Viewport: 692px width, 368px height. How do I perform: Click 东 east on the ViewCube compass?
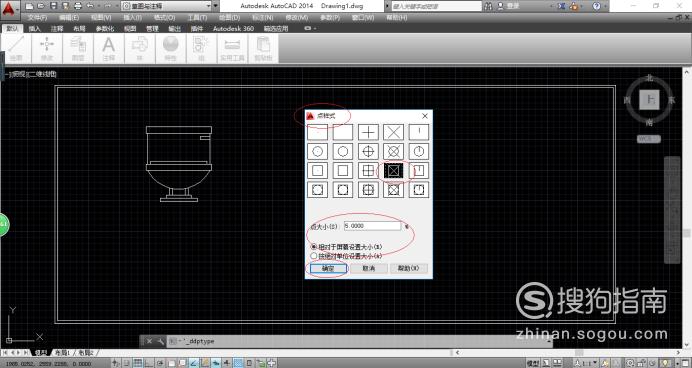671,100
